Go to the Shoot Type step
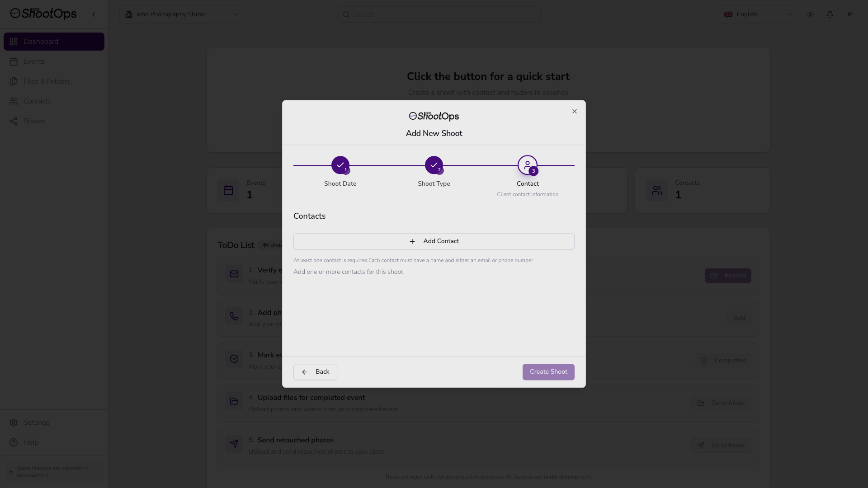The image size is (868, 488). pos(434,165)
